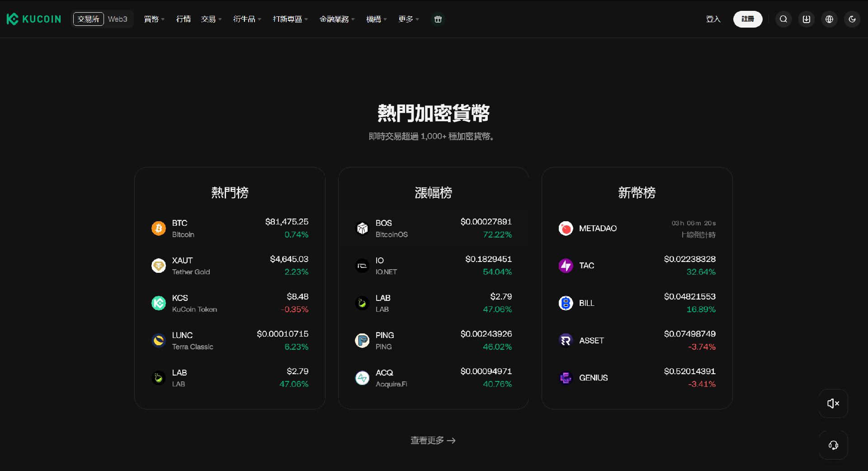Expand the 打新專區 dropdown menu

pos(290,19)
